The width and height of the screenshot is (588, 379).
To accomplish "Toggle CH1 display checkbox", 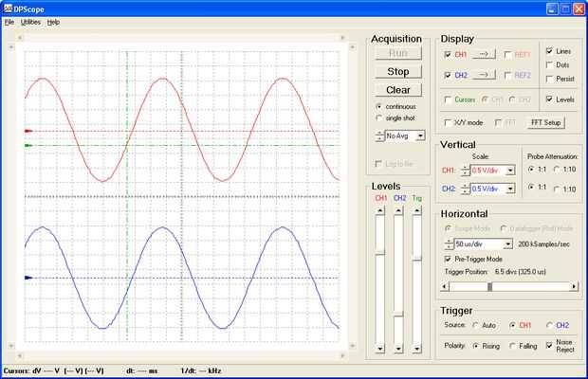I will pos(448,55).
